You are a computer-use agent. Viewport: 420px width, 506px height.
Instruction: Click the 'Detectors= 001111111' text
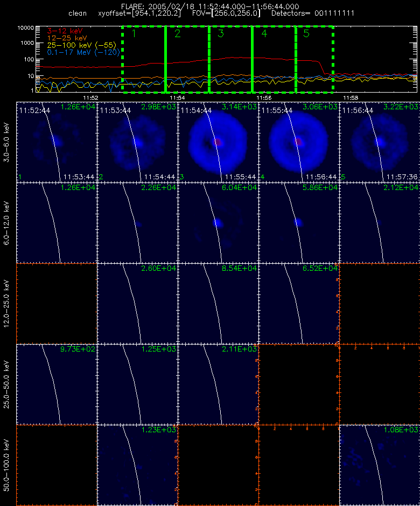pos(313,13)
